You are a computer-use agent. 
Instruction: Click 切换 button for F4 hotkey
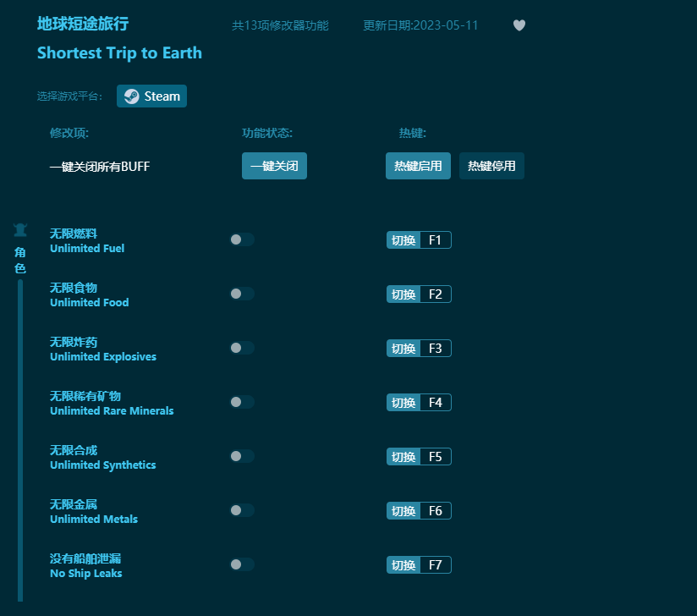tap(403, 403)
